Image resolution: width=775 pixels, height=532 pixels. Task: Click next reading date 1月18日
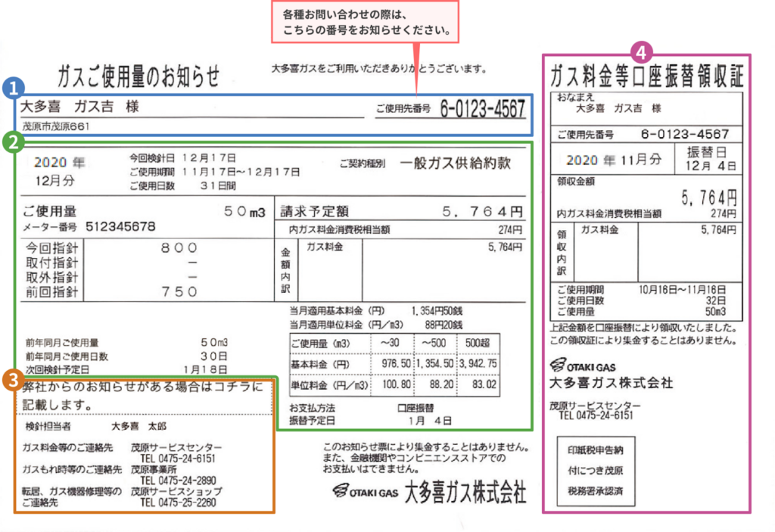click(x=206, y=369)
